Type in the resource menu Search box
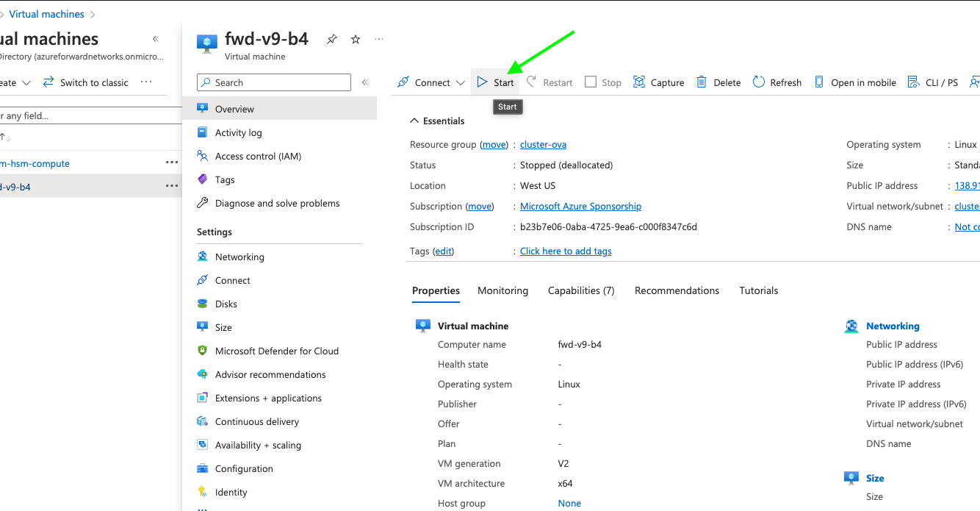 tap(279, 82)
